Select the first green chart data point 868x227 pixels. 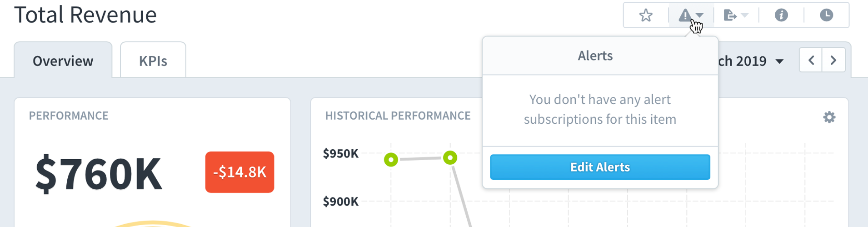tap(391, 160)
